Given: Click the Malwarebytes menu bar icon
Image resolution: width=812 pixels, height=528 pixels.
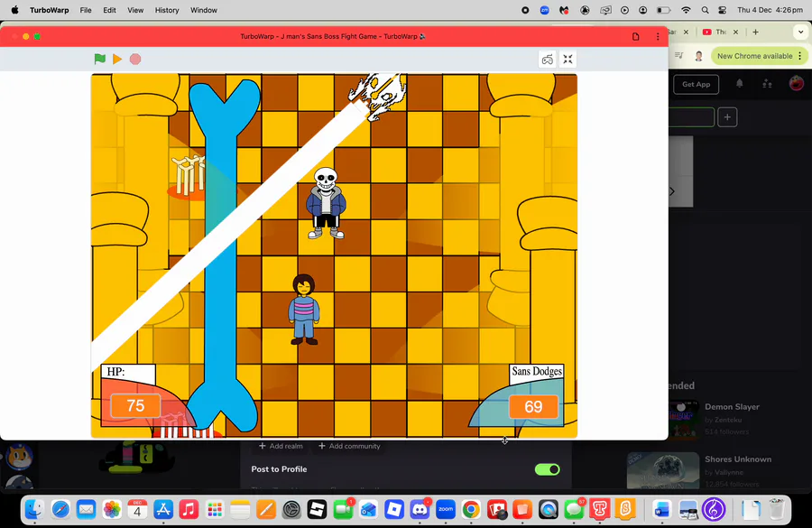Looking at the screenshot, I should click(565, 10).
